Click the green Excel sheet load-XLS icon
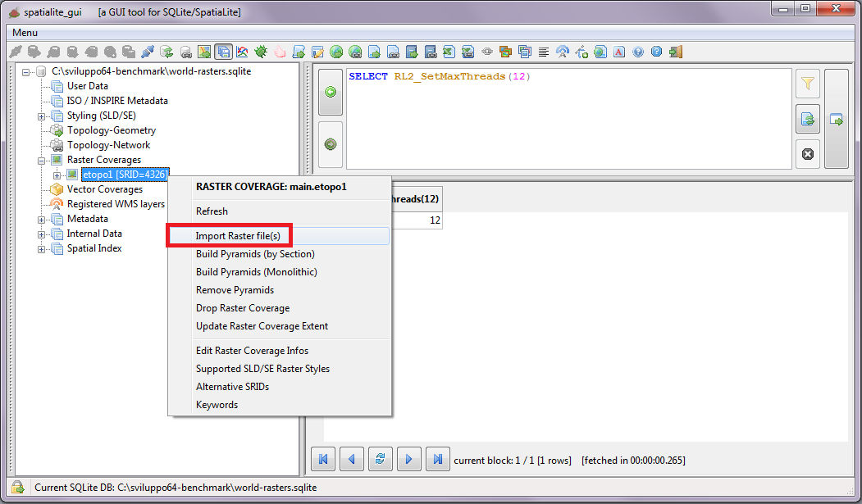The height and width of the screenshot is (504, 862). click(449, 52)
